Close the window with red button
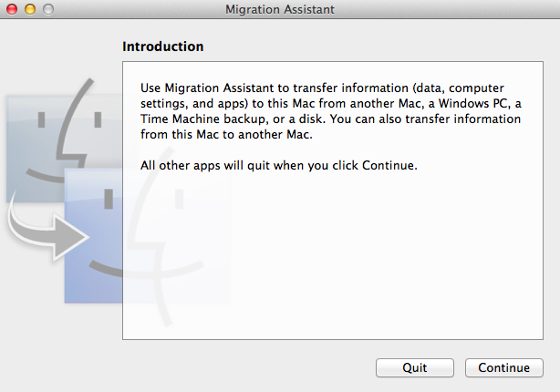This screenshot has width=560, height=392. [12, 9]
